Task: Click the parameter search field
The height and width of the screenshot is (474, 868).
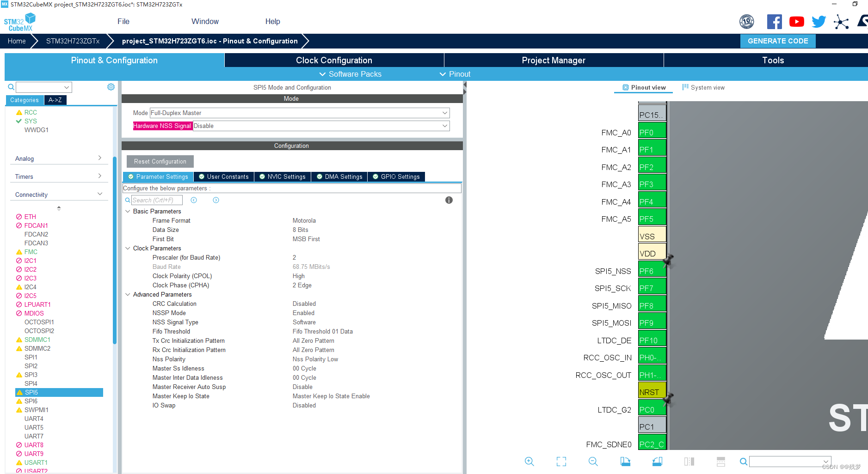Action: point(157,200)
